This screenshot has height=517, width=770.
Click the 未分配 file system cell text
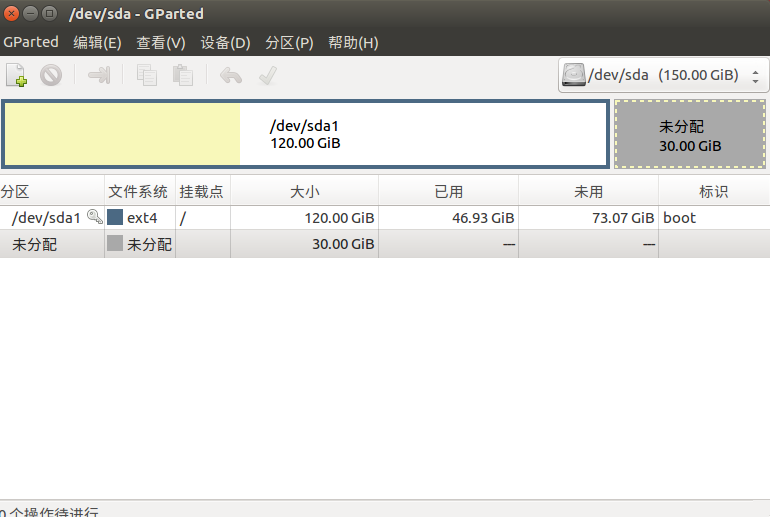click(149, 244)
